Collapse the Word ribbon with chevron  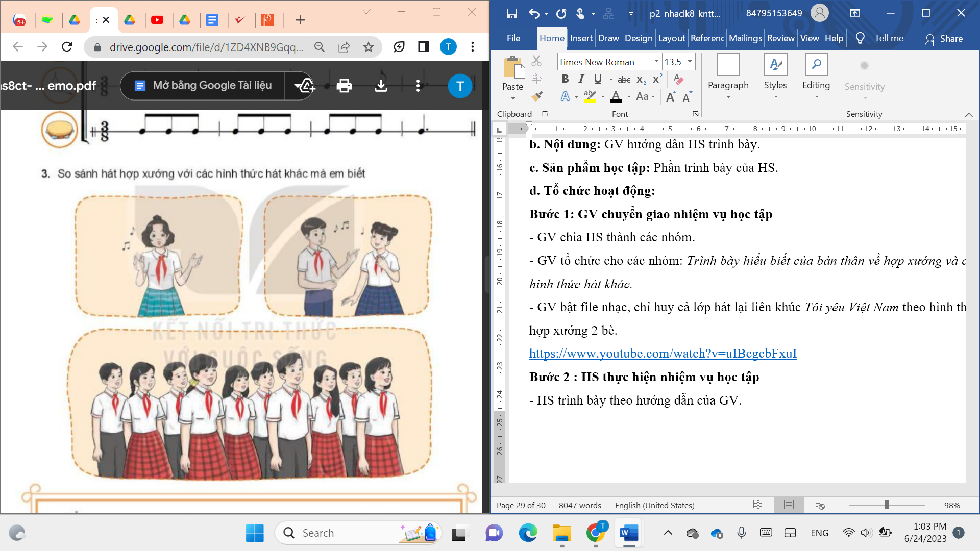(969, 115)
